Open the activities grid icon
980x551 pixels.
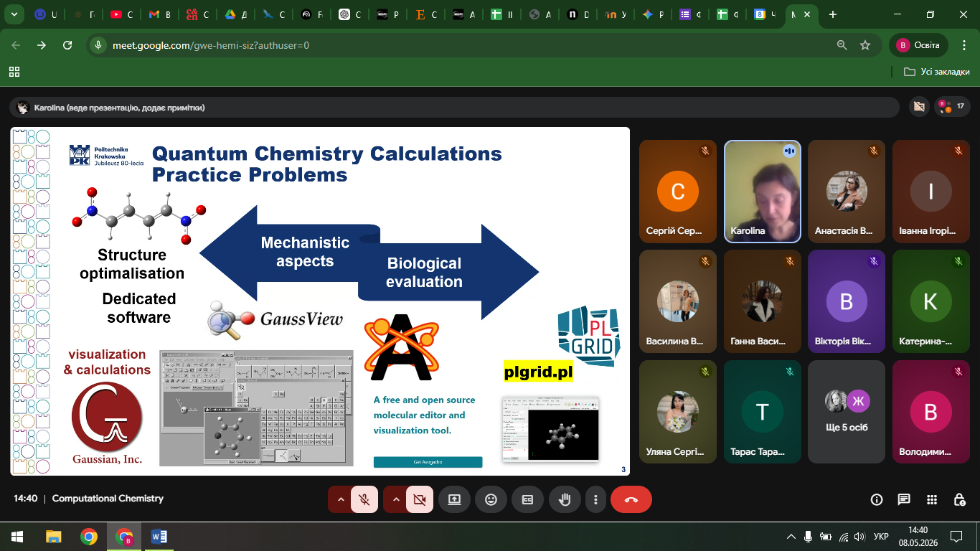click(931, 499)
